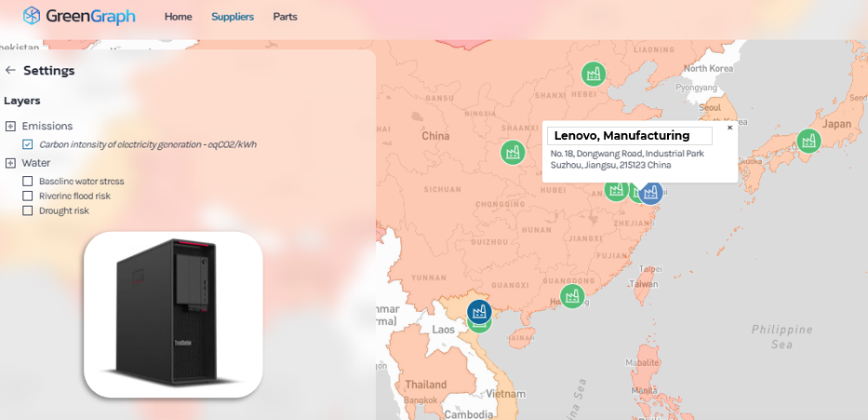
Task: Click the GreenGraph brand name
Action: [x=90, y=16]
